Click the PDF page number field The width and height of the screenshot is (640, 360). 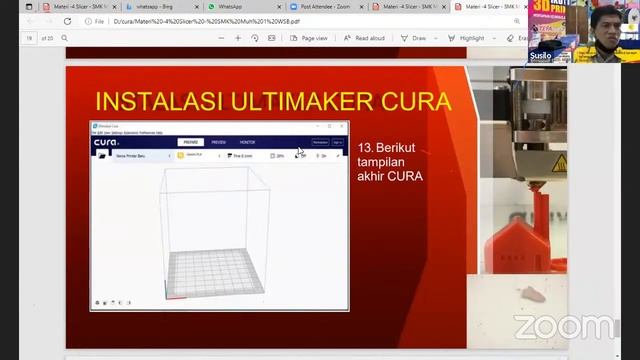29,38
